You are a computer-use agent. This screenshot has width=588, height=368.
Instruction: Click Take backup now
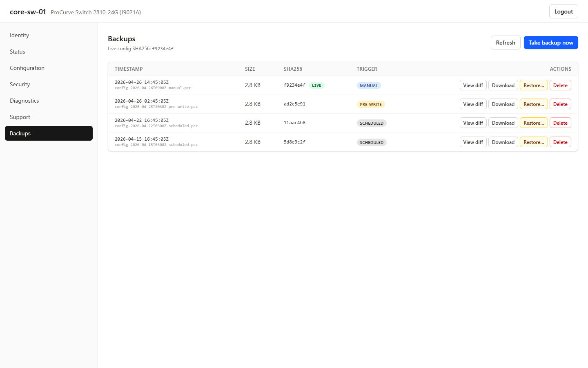coord(551,43)
